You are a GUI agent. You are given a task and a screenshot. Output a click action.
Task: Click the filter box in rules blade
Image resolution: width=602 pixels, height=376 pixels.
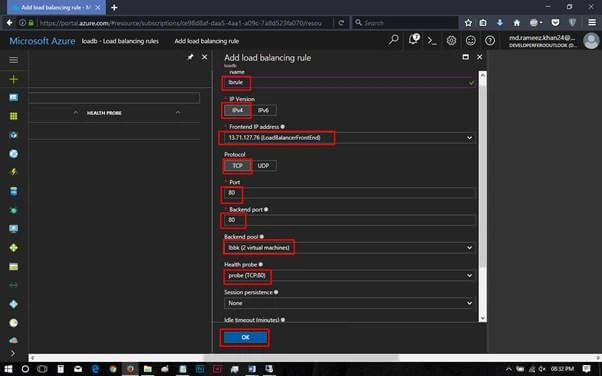point(114,98)
